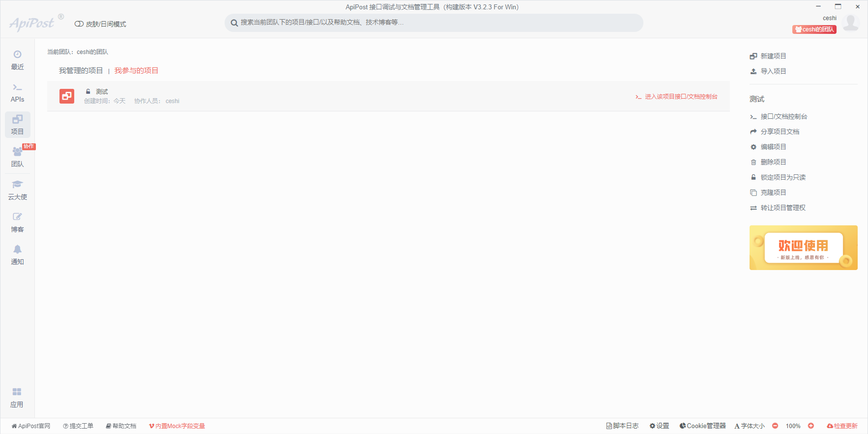Open the 应用 apps grid icon
This screenshot has width=868, height=434.
point(17,398)
